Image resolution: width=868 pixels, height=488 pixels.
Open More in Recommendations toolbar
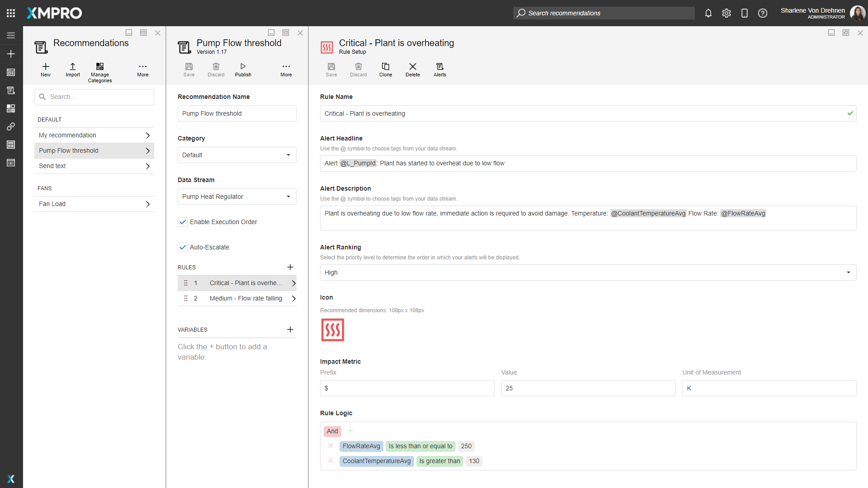click(x=143, y=70)
